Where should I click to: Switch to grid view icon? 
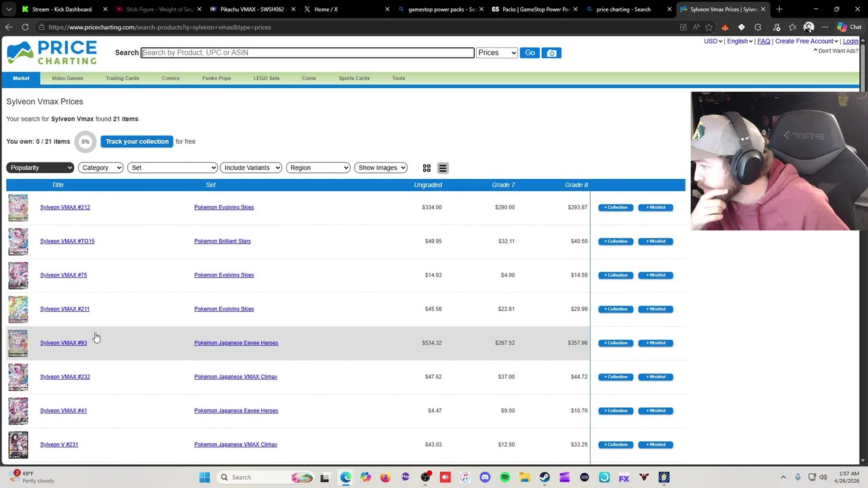click(427, 168)
